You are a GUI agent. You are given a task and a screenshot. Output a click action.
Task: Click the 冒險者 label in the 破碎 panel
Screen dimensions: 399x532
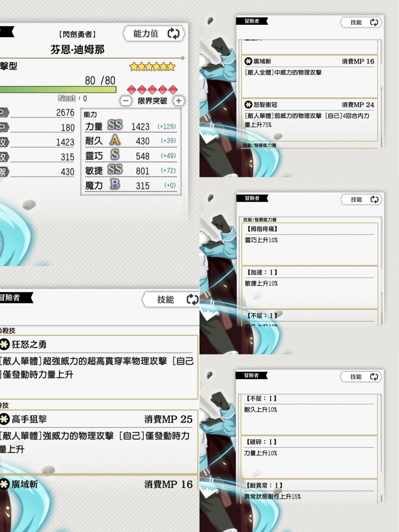(x=252, y=375)
